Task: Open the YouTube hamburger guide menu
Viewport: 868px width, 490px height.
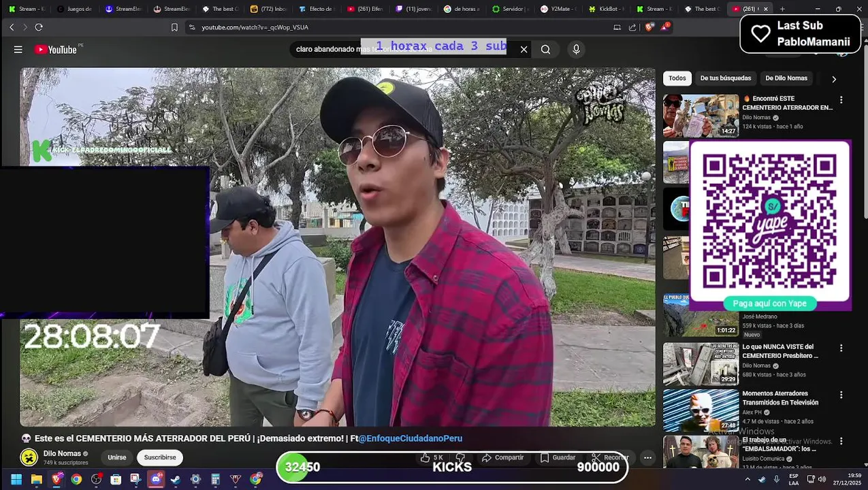Action: tap(18, 50)
